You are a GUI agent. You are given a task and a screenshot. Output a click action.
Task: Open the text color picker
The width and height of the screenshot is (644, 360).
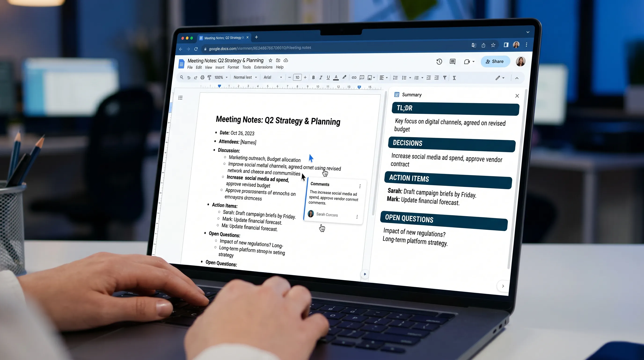(336, 78)
